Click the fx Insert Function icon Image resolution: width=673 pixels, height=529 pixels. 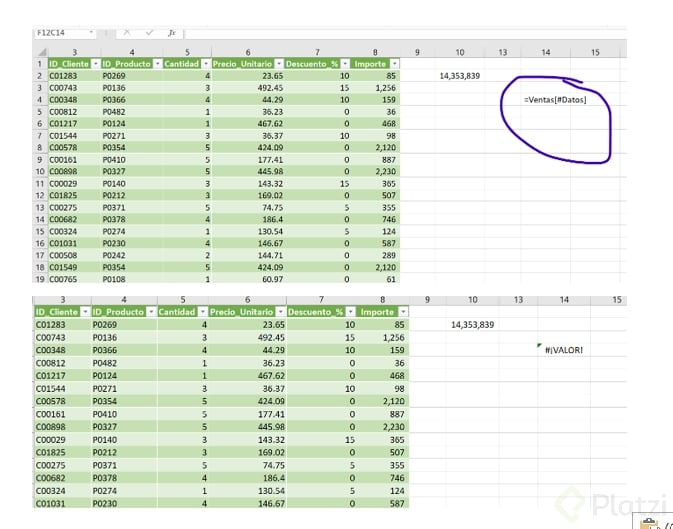coord(171,33)
